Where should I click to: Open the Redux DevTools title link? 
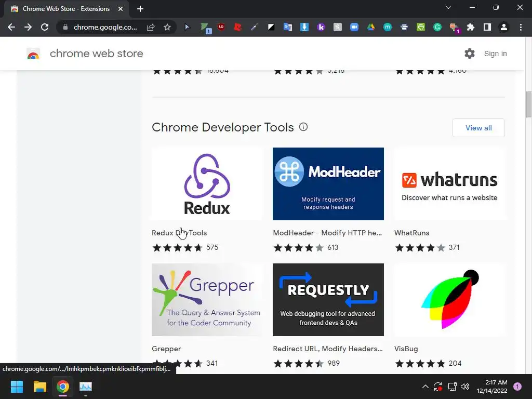pyautogui.click(x=179, y=233)
